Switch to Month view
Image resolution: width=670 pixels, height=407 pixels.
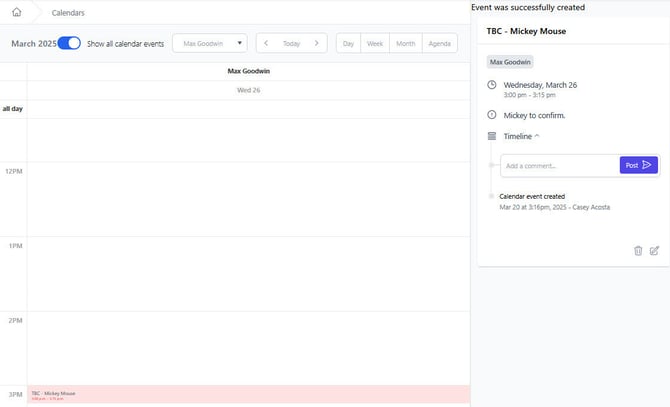coord(406,44)
